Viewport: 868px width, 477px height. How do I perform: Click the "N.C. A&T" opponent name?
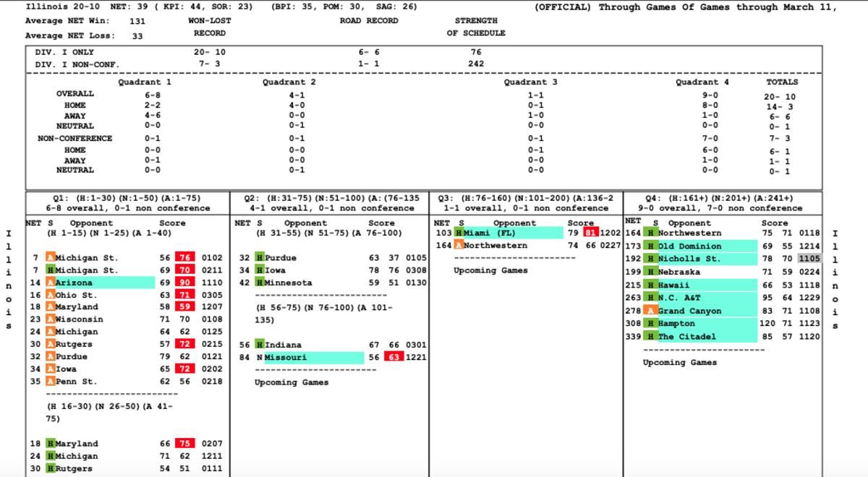[x=707, y=298]
